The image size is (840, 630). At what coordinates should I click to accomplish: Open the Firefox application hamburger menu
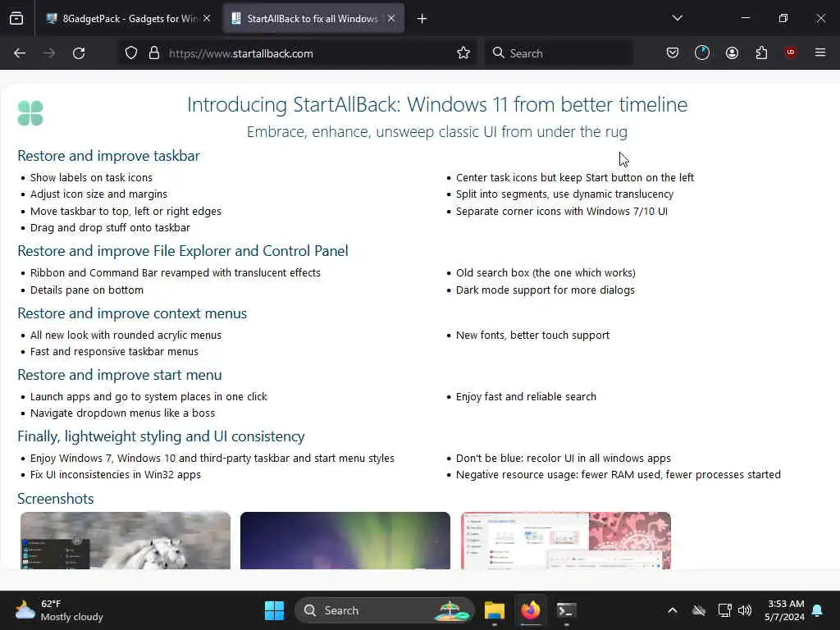(820, 52)
